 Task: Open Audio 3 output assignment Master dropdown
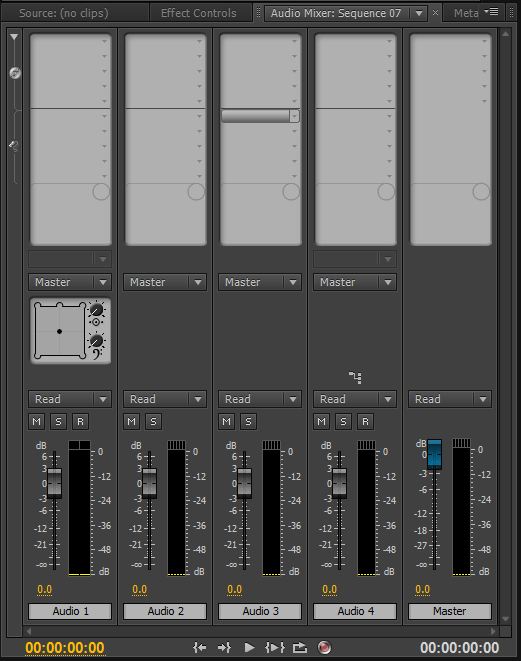tap(260, 282)
